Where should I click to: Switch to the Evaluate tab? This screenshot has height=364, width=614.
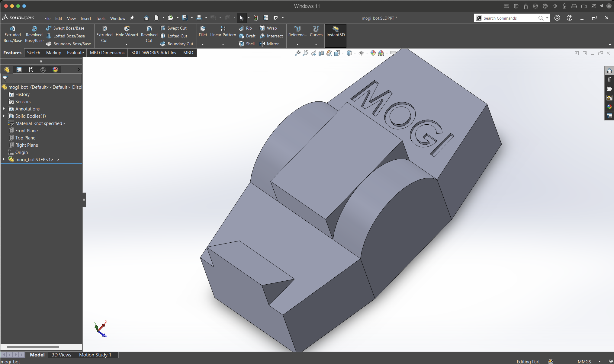tap(75, 53)
